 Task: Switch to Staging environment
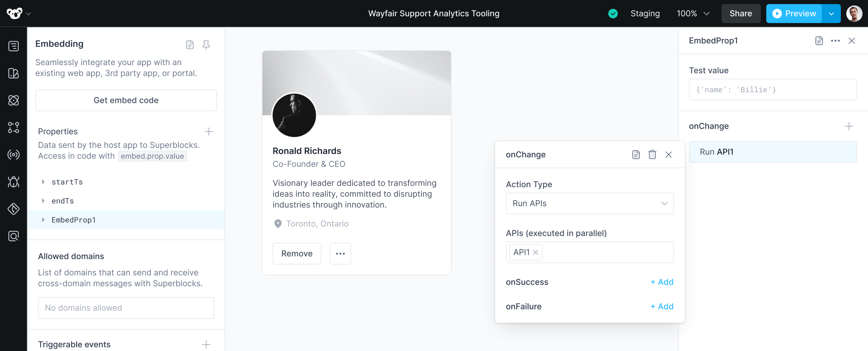click(x=645, y=14)
